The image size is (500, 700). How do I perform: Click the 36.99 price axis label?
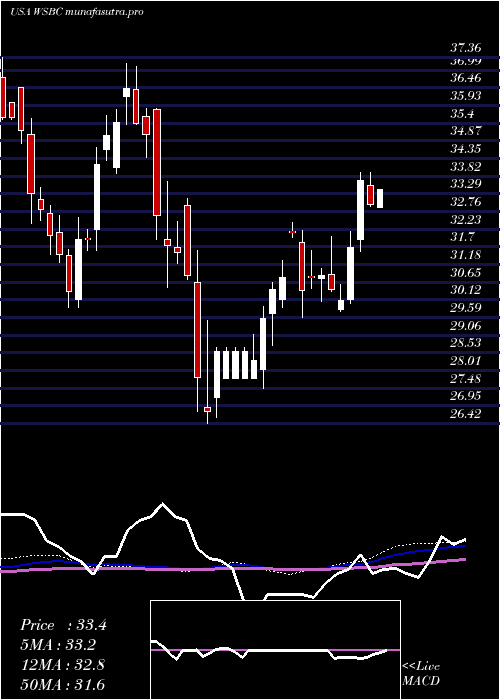coord(466,62)
